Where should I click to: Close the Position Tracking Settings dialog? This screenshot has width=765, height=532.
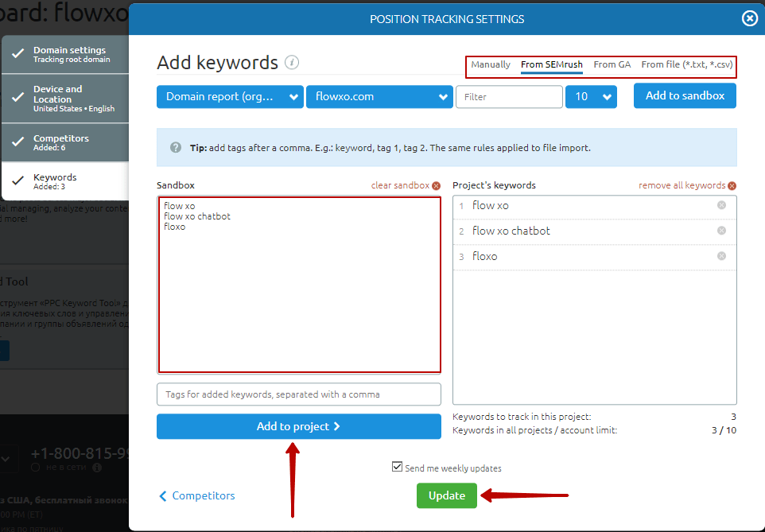pyautogui.click(x=749, y=18)
